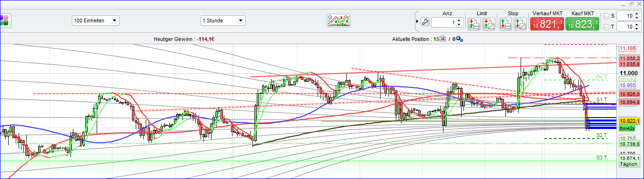Open the indicators and trading systems icon
The image size is (644, 179).
tap(339, 20)
